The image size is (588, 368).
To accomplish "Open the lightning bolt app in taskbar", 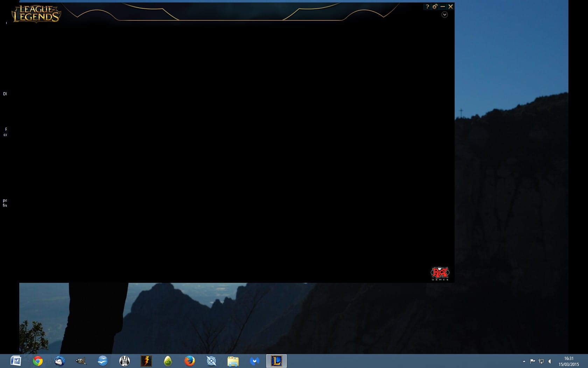I will [x=146, y=361].
